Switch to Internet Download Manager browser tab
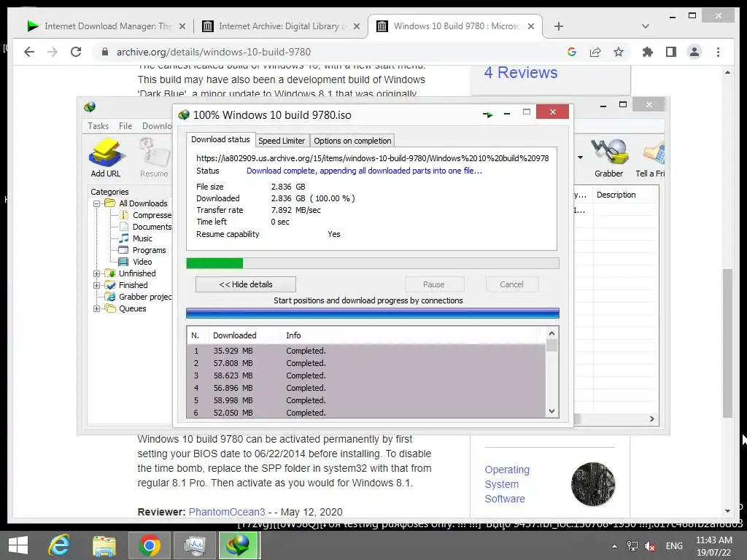Screen dimensions: 747x560 tap(106, 26)
